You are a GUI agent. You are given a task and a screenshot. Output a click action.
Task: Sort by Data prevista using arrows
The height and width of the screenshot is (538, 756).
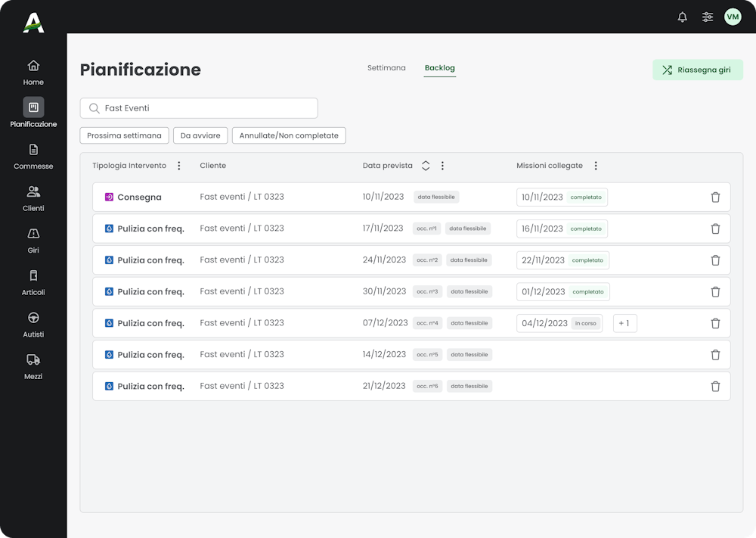point(425,165)
